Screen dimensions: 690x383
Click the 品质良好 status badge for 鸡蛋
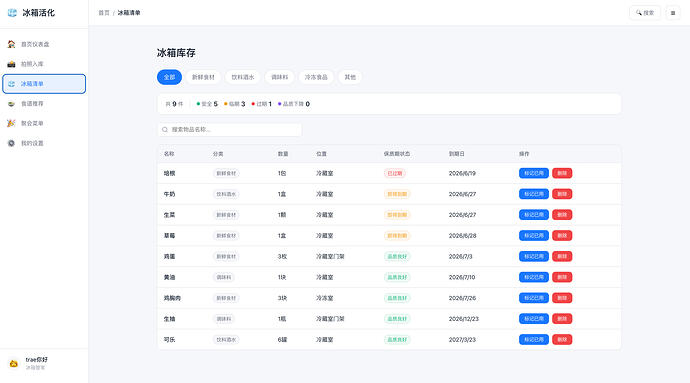tap(397, 256)
